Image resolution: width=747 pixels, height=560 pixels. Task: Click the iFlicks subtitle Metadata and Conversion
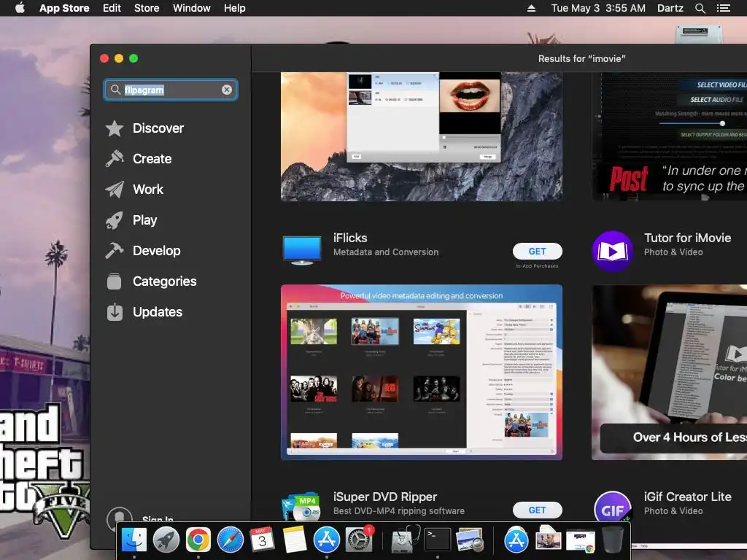pos(386,252)
